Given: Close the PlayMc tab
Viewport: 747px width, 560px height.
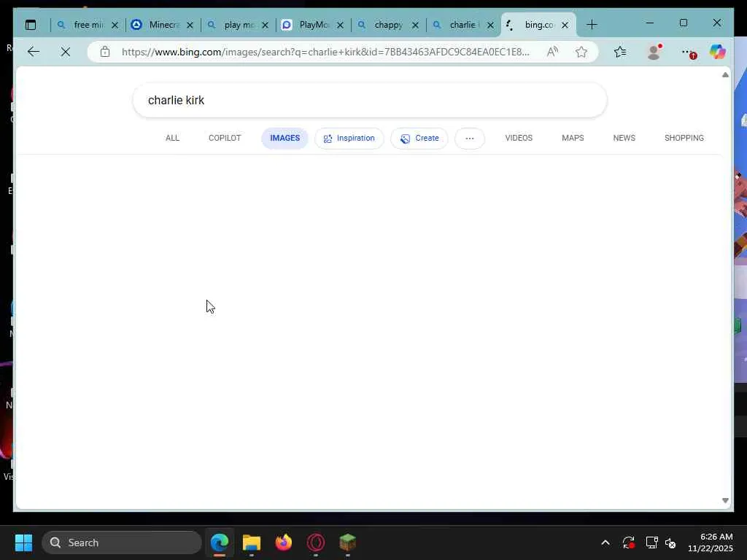Looking at the screenshot, I should (x=340, y=26).
